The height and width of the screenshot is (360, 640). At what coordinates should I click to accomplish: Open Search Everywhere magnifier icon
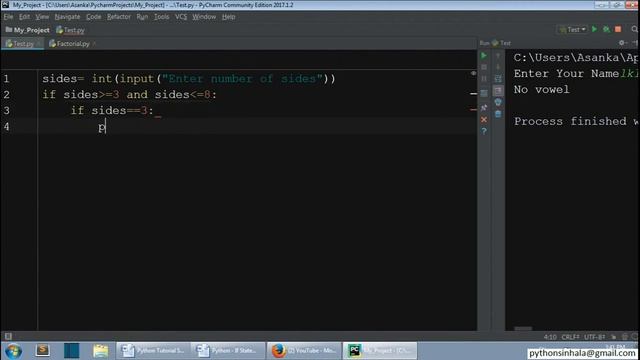point(634,29)
